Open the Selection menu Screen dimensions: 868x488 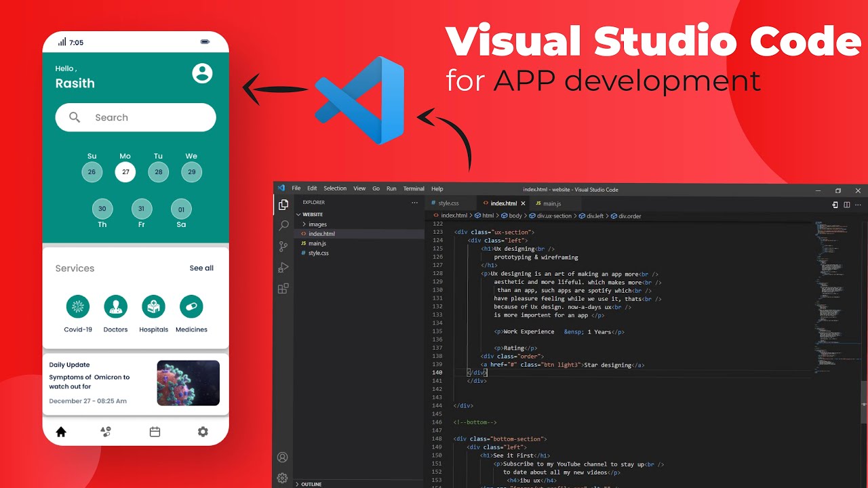point(335,188)
